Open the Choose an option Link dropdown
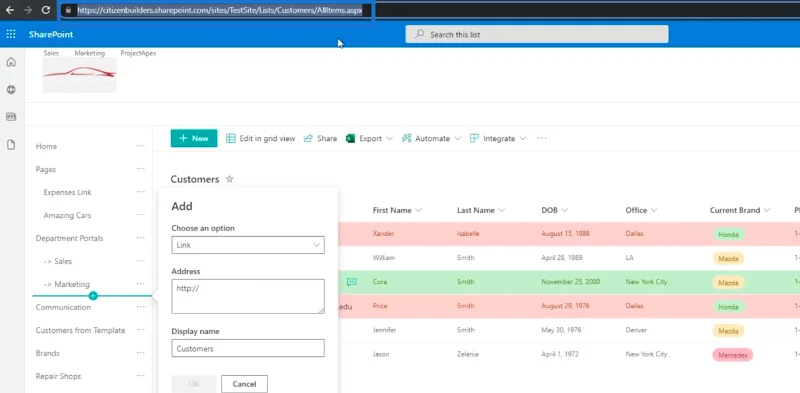This screenshot has width=800, height=393. pyautogui.click(x=248, y=245)
